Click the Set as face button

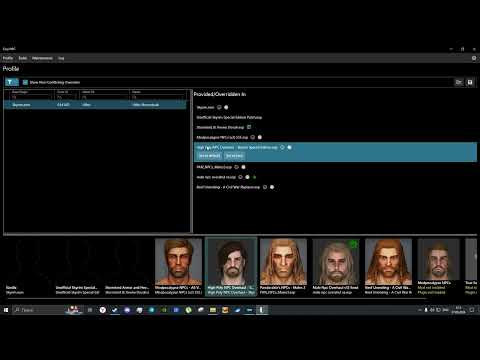tap(234, 156)
